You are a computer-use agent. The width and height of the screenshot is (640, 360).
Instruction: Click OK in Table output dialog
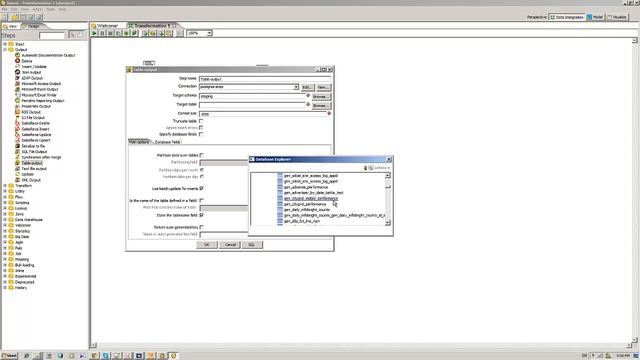pos(207,244)
